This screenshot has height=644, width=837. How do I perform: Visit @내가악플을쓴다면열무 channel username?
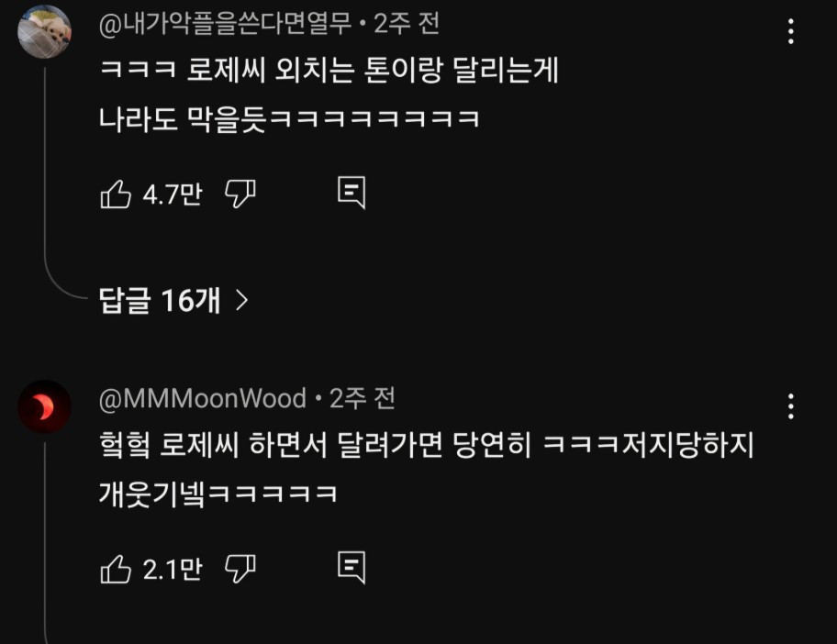tap(225, 24)
